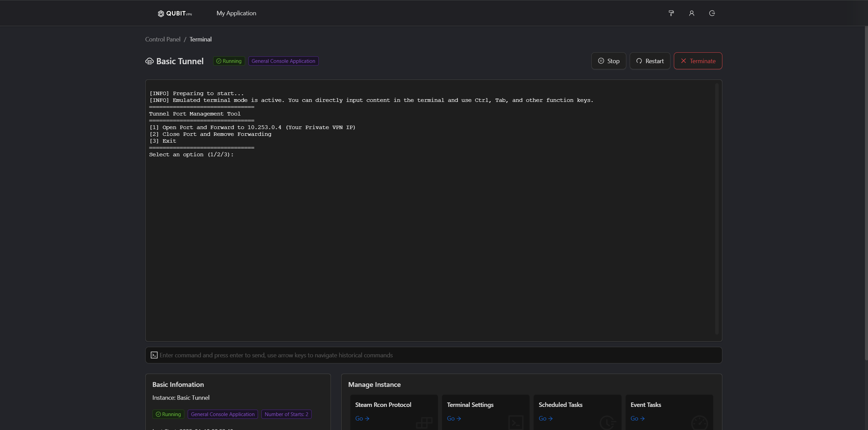Click the Basic Tunnel instance icon
This screenshot has height=430, width=868.
pyautogui.click(x=149, y=61)
